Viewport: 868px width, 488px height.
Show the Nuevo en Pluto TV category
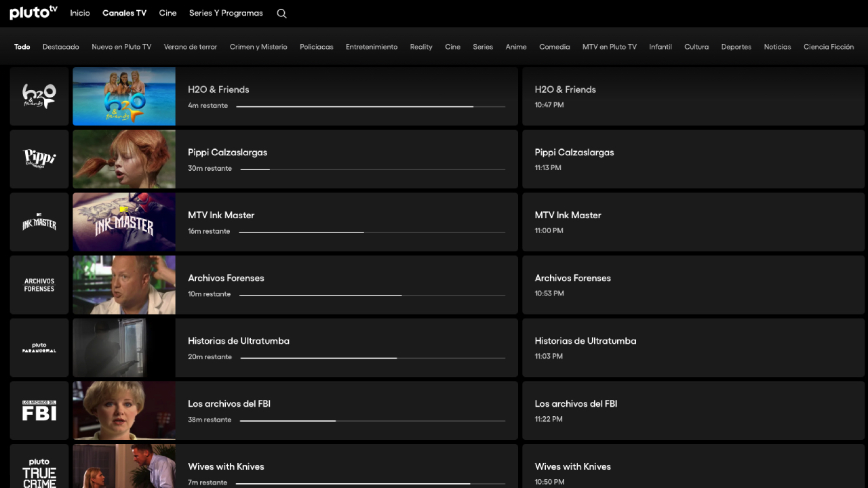click(x=121, y=47)
